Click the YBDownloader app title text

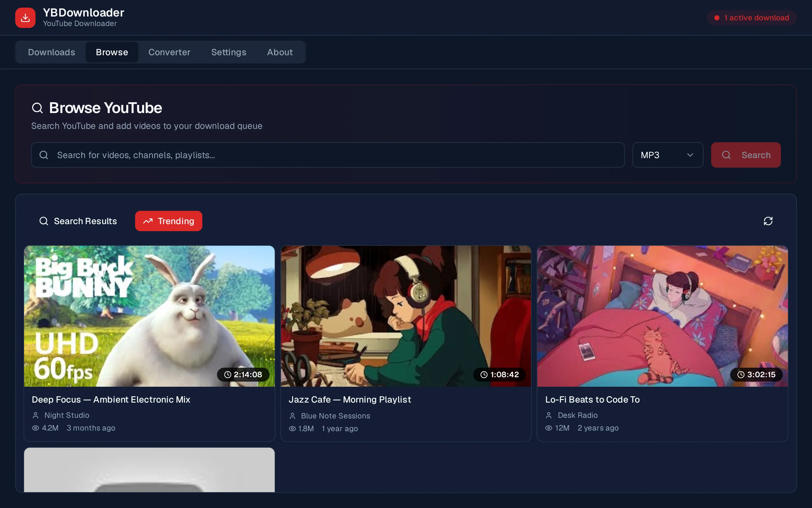tap(83, 13)
